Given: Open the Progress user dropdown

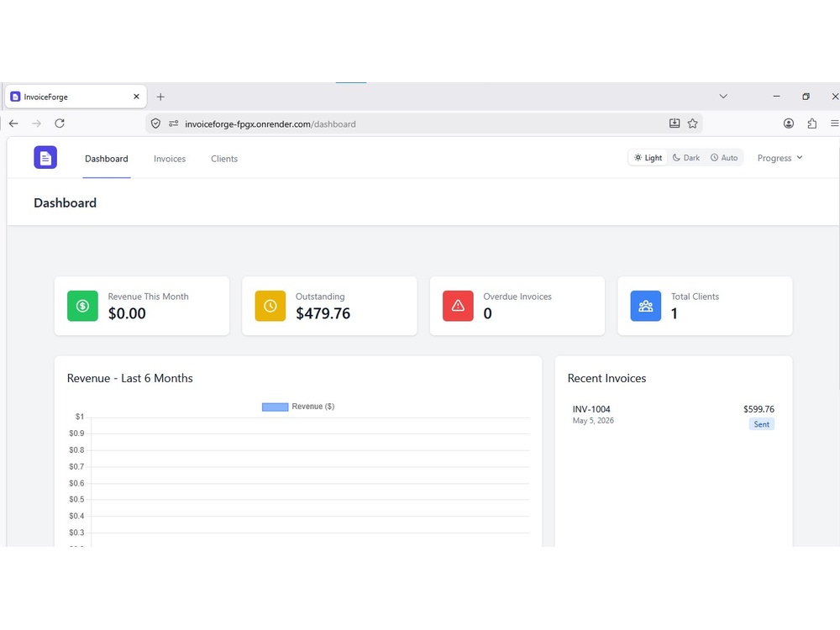Looking at the screenshot, I should [780, 158].
